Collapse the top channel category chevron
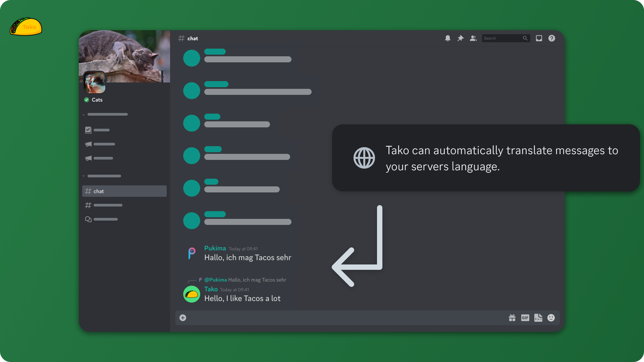Viewport: 644px width, 362px height. (x=84, y=114)
